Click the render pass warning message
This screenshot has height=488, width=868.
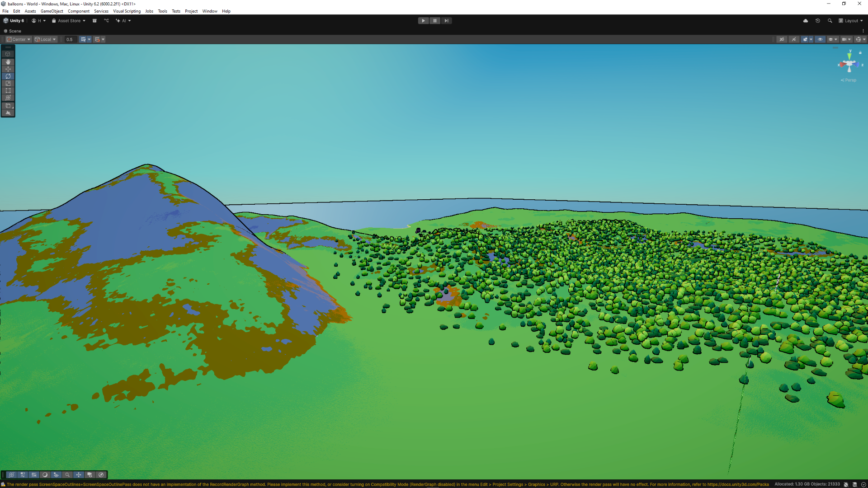click(388, 484)
